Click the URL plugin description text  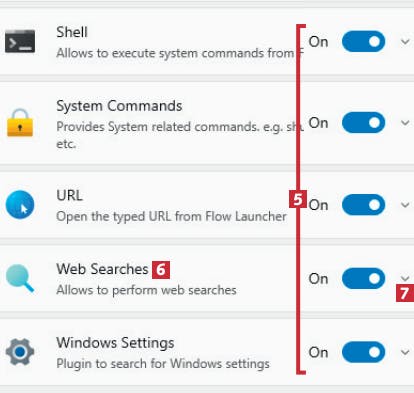coord(171,216)
